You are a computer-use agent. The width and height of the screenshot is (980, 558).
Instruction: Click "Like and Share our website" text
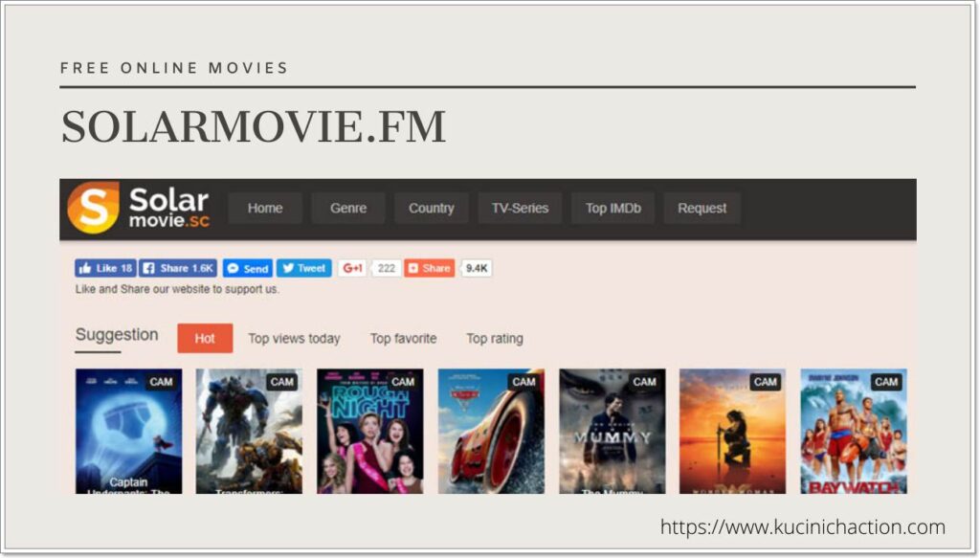(177, 289)
